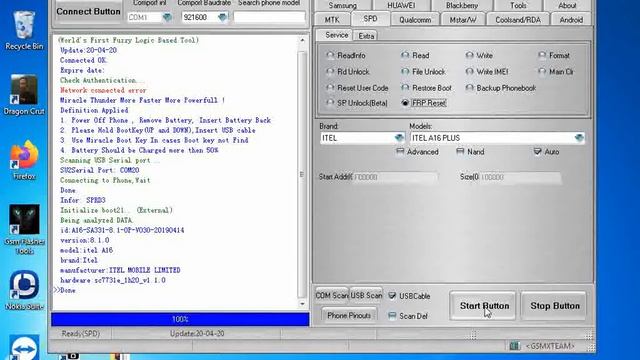Expand the Baudrate 921600 dropdown

222,17
